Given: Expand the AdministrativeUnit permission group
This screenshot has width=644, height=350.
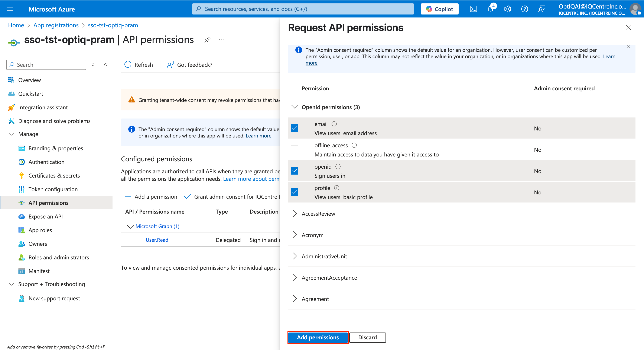Looking at the screenshot, I should tap(295, 256).
